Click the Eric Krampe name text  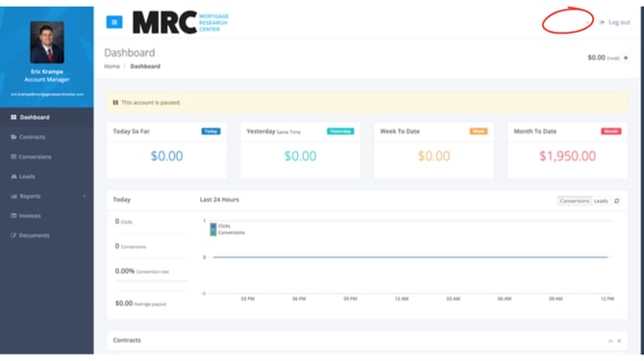click(x=47, y=72)
